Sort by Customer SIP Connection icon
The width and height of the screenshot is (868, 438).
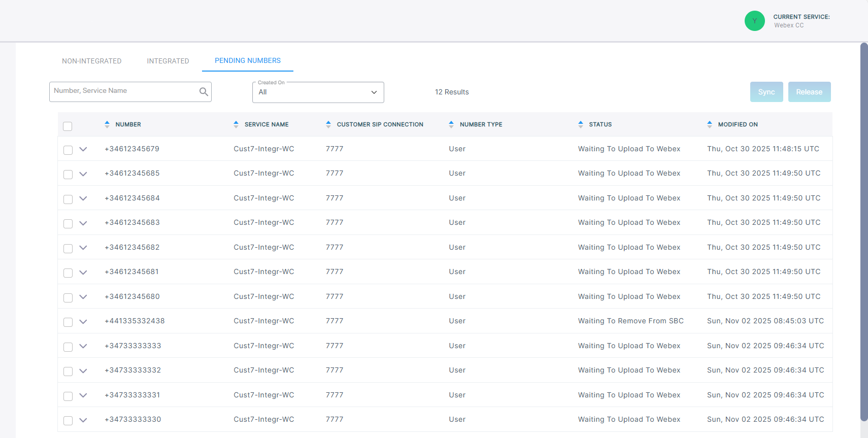tap(328, 124)
